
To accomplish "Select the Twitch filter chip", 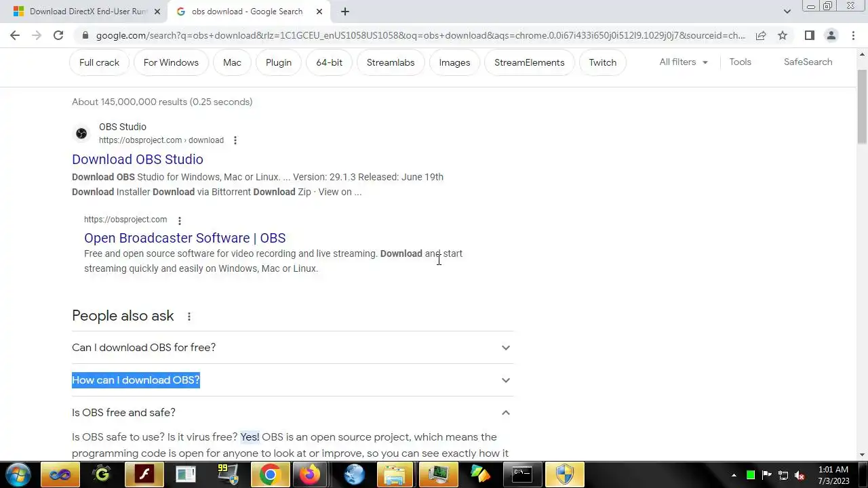I will point(602,62).
